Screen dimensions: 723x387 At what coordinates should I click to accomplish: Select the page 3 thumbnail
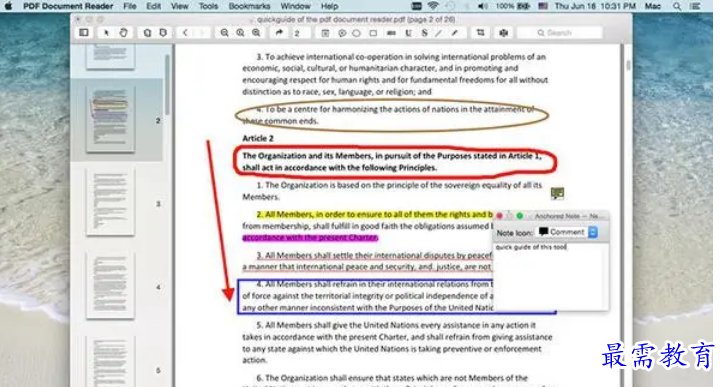coord(111,202)
